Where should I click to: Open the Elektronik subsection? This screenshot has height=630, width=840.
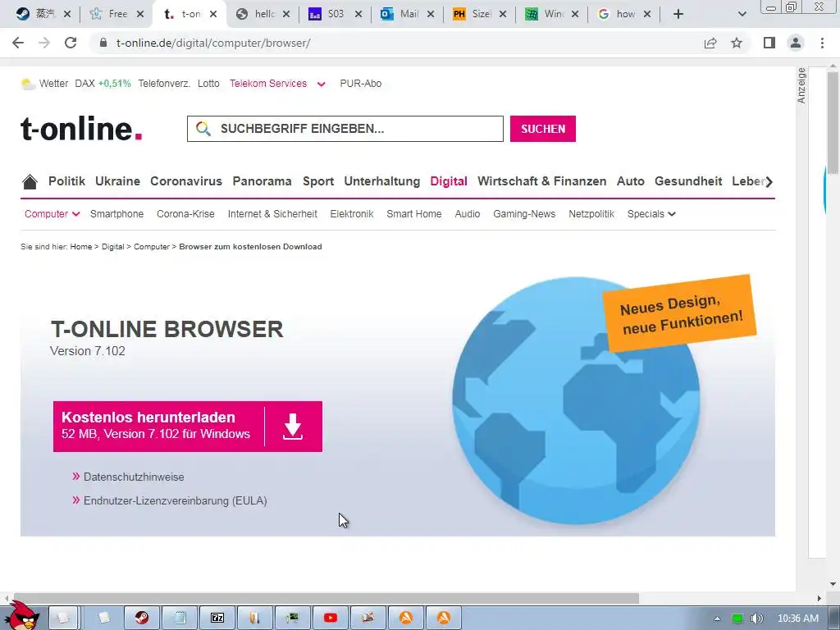(x=351, y=214)
